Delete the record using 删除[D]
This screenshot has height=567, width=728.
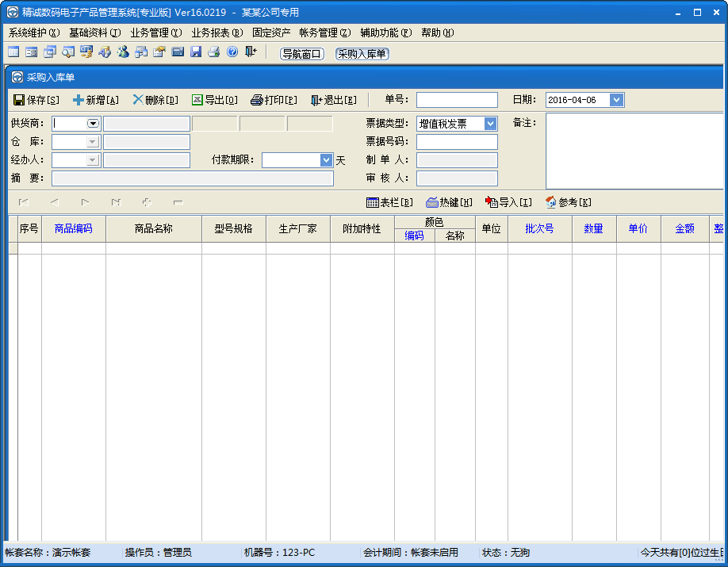pos(155,100)
